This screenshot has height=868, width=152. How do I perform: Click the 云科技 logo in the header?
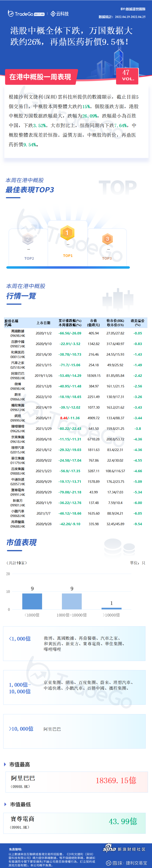(59, 14)
